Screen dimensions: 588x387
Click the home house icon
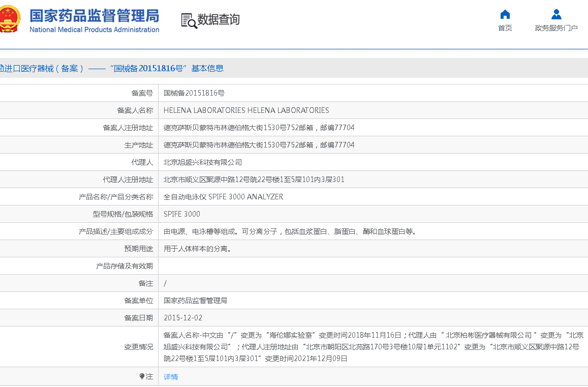coord(505,14)
